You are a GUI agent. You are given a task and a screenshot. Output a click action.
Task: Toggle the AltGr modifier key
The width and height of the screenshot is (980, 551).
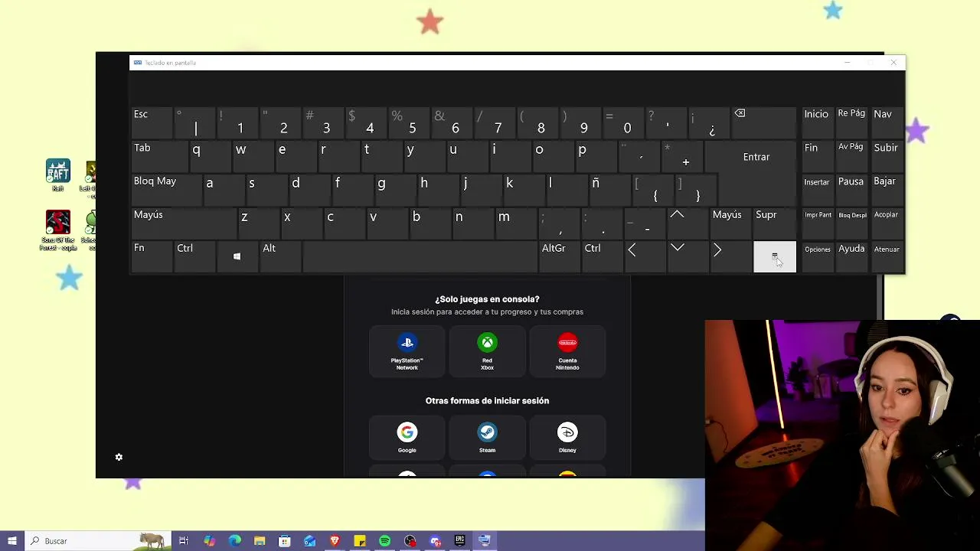559,256
